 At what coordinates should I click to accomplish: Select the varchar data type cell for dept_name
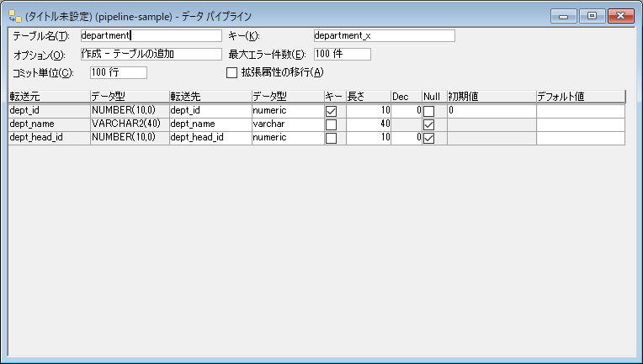(x=287, y=124)
